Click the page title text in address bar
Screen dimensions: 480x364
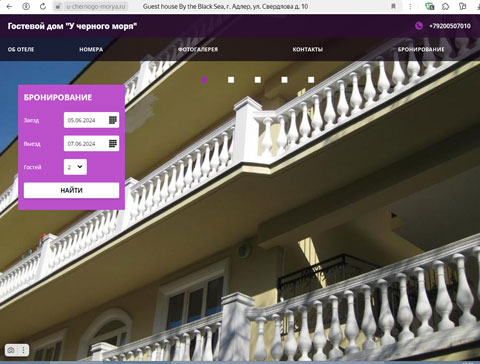[225, 6]
